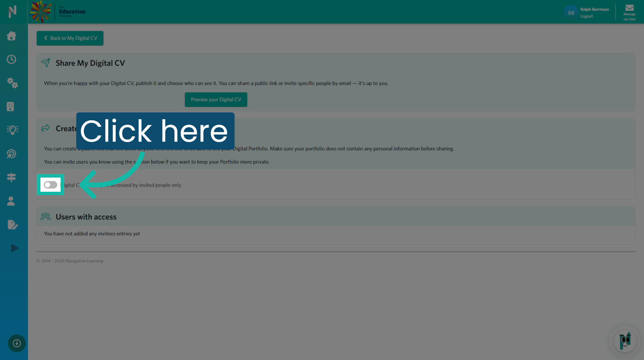Click the Navigation Learning copyright text
This screenshot has width=644, height=360.
coord(70,261)
